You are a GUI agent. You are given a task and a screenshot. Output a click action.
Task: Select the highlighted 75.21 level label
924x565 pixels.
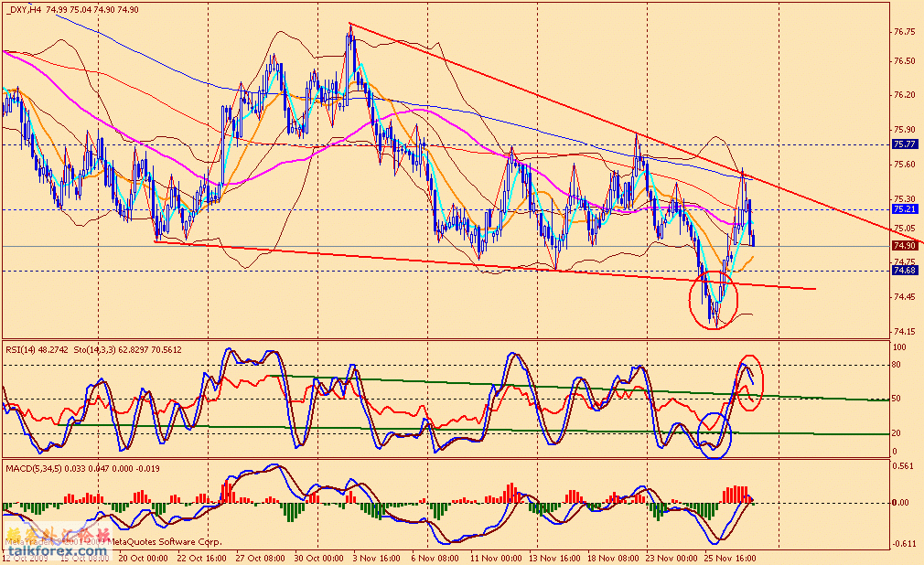point(905,209)
